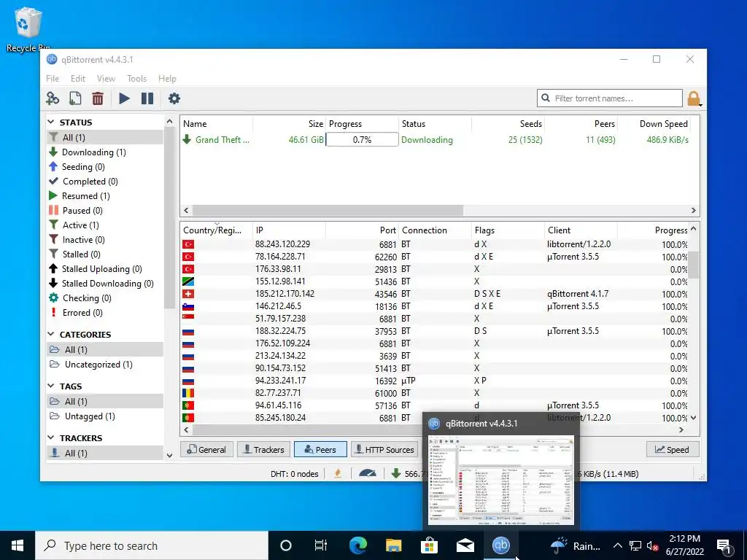Sort peers by Country/Region column
The width and height of the screenshot is (747, 560).
click(217, 230)
